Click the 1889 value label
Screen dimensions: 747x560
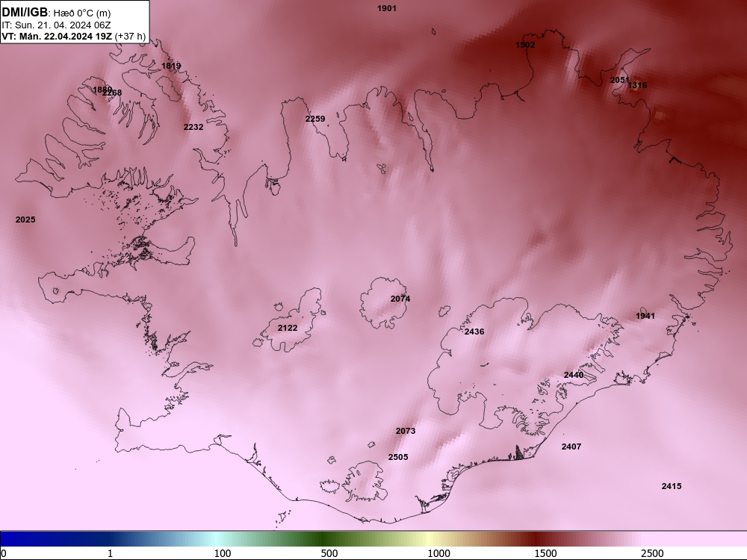(101, 90)
